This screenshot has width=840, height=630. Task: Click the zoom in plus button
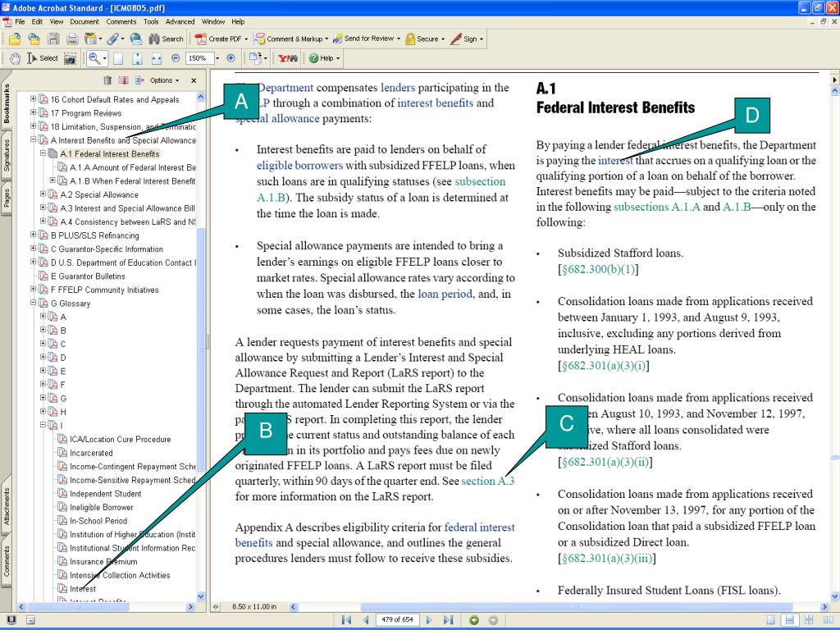[x=231, y=58]
